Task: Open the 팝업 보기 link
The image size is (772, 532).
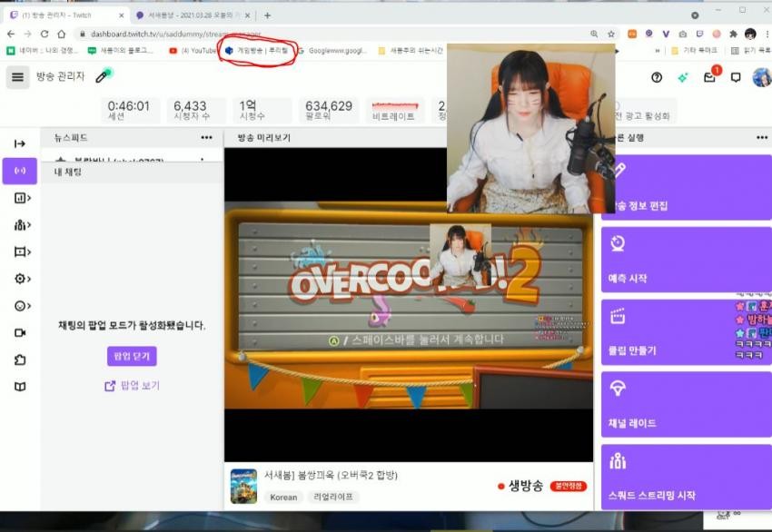Action: (x=133, y=385)
